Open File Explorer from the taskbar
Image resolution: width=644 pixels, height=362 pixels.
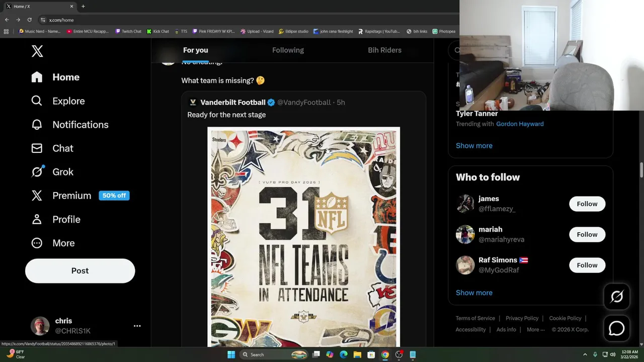(357, 354)
